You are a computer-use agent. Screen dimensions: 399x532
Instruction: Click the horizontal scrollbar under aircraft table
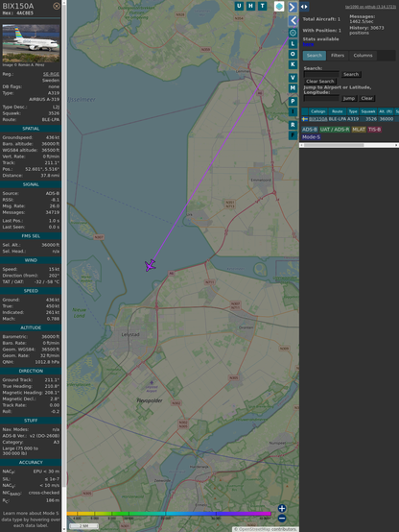(x=349, y=145)
